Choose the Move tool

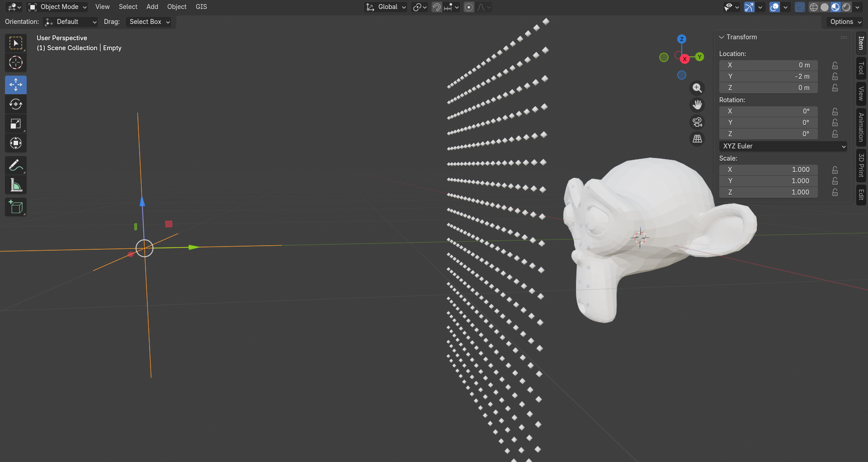(16, 85)
